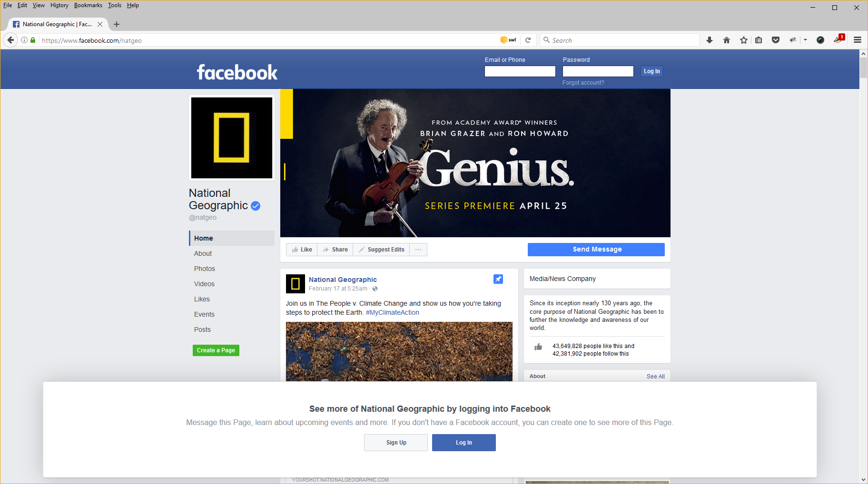
Task: Open the downloads arrow icon
Action: tap(709, 40)
